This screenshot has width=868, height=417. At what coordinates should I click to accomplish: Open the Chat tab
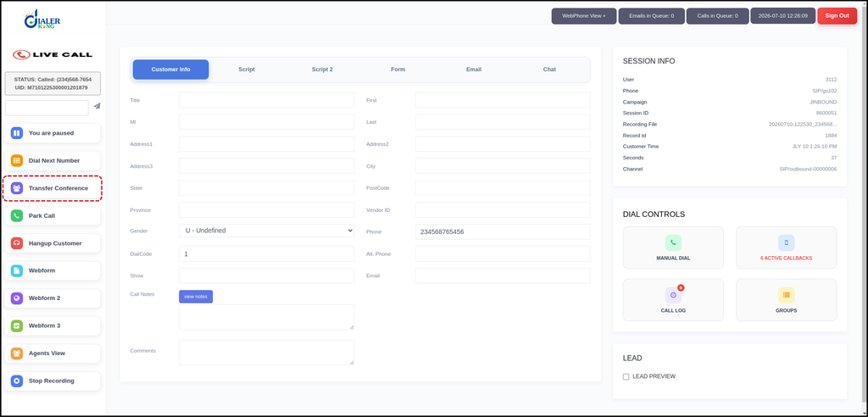(549, 69)
